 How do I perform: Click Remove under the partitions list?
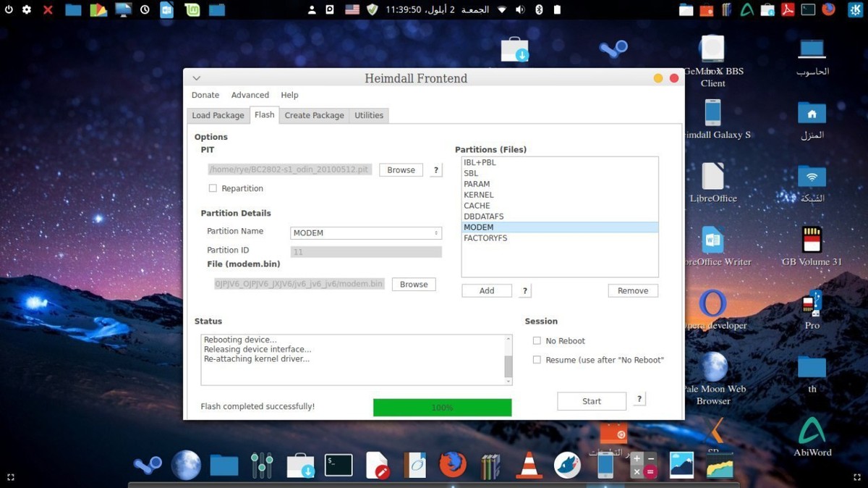click(633, 290)
